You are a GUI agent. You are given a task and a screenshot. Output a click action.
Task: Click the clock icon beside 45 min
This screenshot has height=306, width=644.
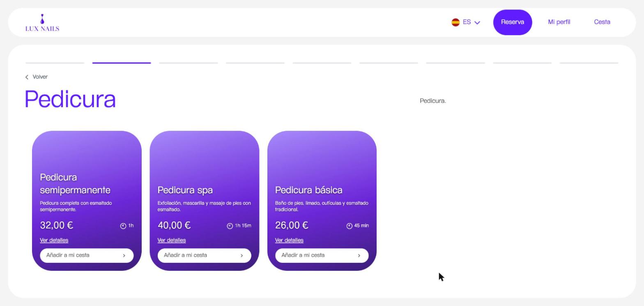[x=350, y=226]
